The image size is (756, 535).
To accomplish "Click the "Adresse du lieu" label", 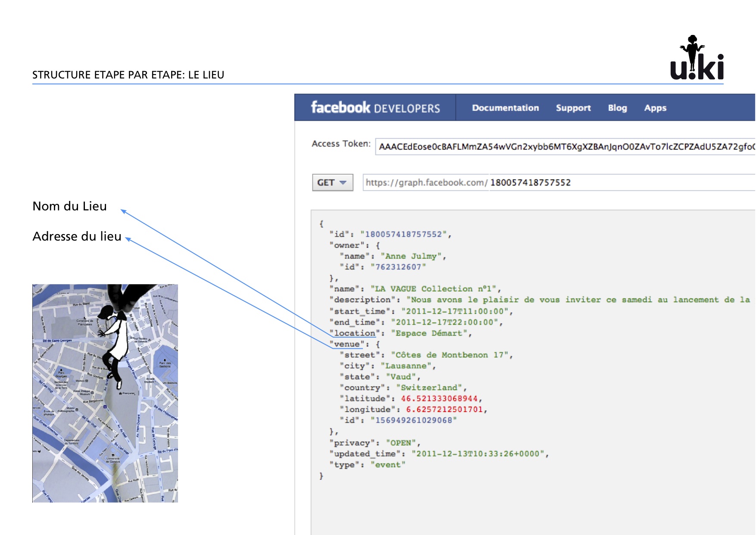I will coord(77,236).
